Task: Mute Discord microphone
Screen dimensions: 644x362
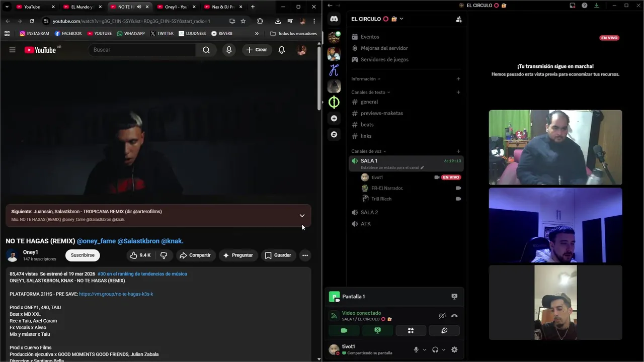Action: click(x=416, y=349)
